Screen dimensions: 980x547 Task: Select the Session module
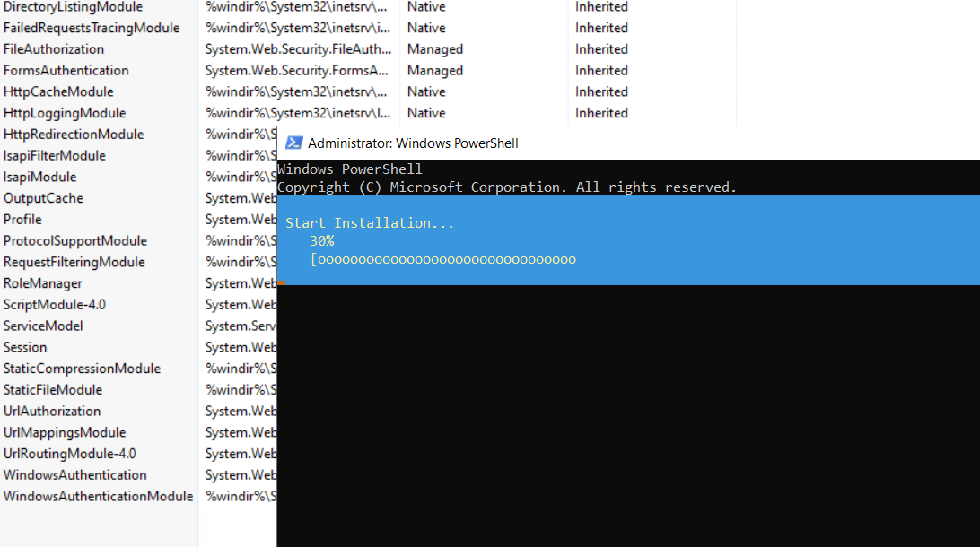(25, 346)
